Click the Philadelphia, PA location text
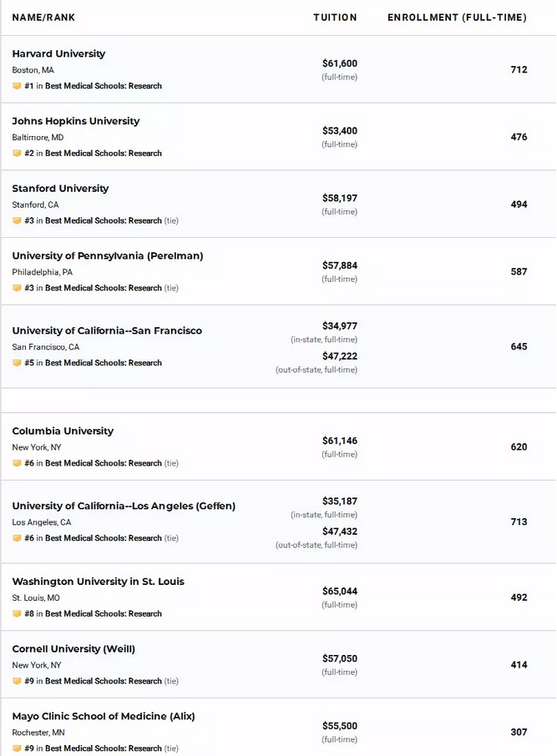 (42, 272)
